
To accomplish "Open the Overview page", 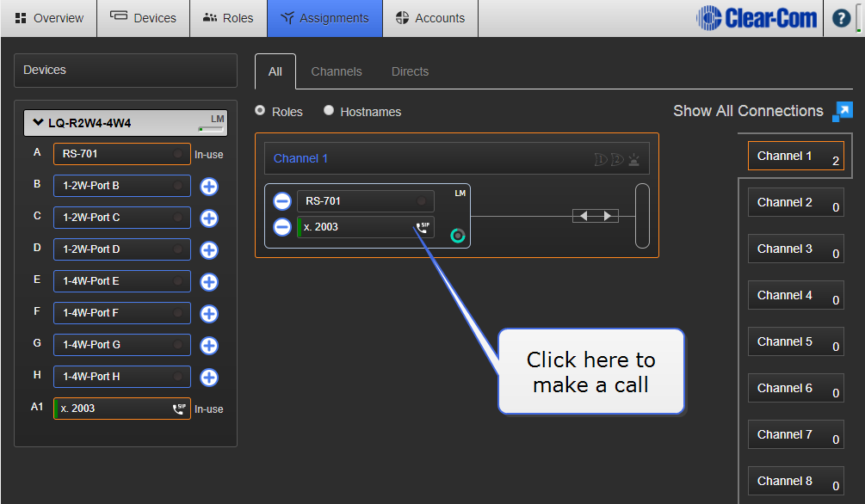I will [x=49, y=18].
